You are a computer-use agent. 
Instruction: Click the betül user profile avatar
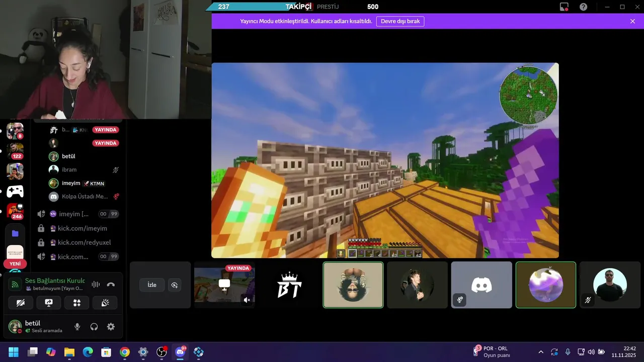(15, 327)
